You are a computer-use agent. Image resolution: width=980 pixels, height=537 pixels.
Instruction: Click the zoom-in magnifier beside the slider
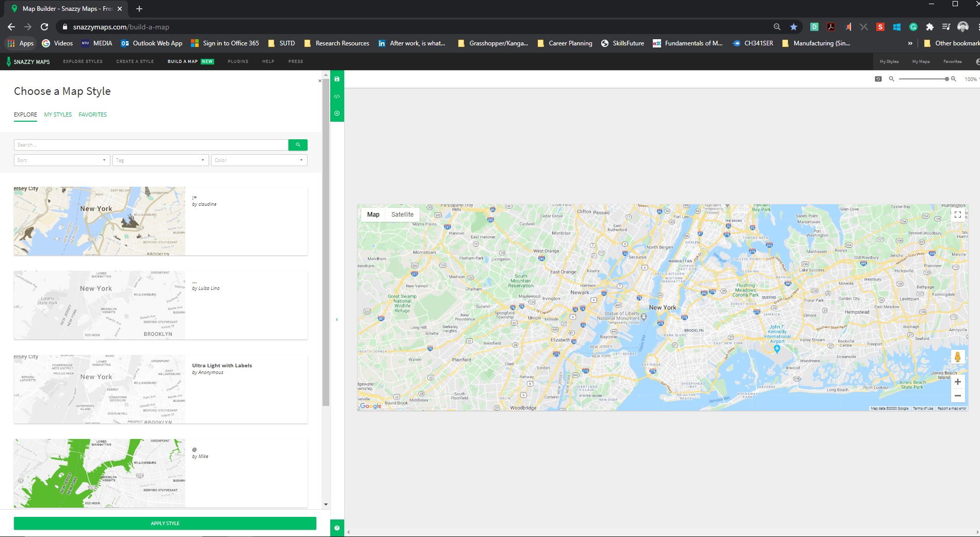pos(954,79)
